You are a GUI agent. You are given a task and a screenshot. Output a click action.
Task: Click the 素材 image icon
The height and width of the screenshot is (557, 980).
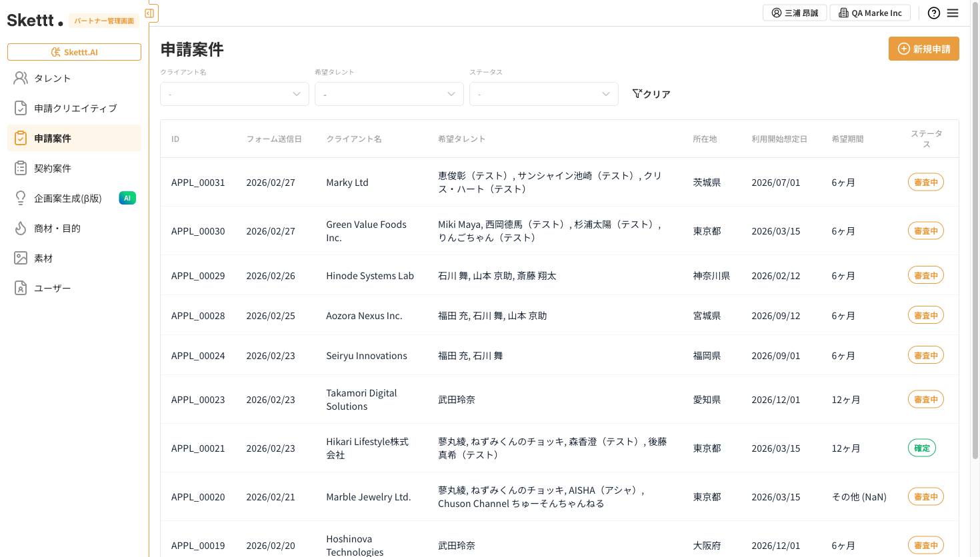click(x=21, y=258)
